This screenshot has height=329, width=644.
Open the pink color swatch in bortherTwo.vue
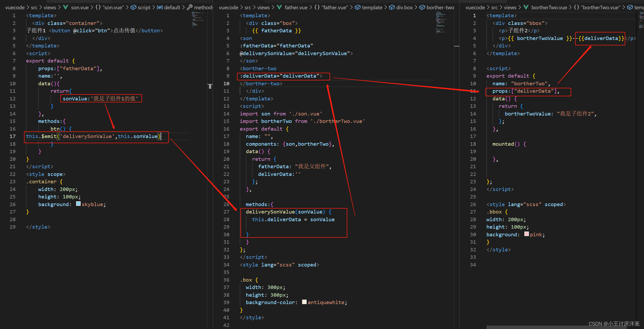coord(526,234)
